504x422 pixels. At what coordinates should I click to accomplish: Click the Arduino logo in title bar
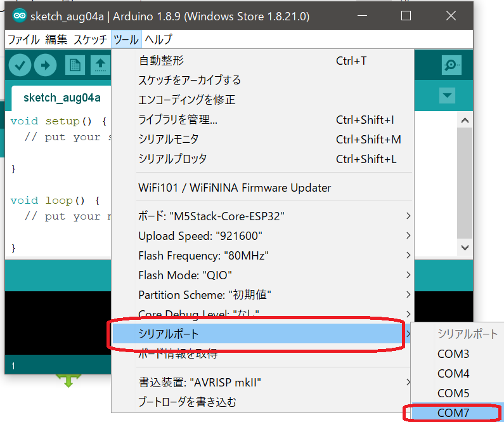click(20, 16)
